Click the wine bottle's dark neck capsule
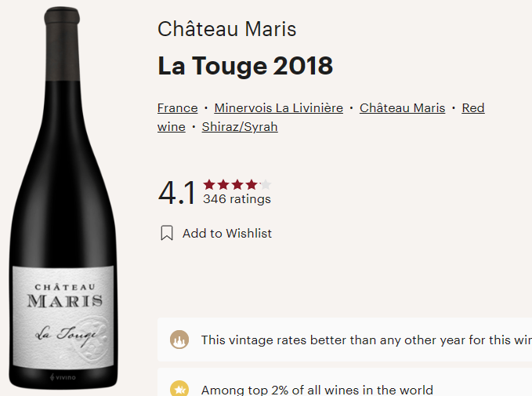Image resolution: width=532 pixels, height=396 pixels. click(63, 44)
